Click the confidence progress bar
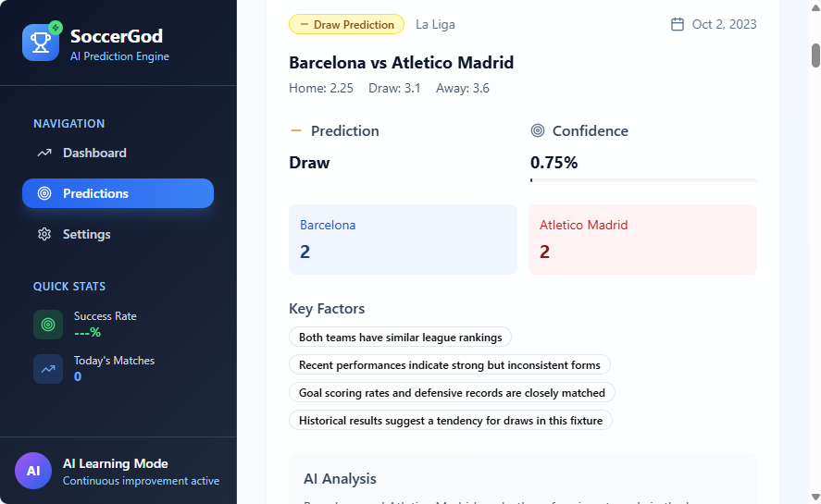The width and height of the screenshot is (821, 504). [643, 179]
